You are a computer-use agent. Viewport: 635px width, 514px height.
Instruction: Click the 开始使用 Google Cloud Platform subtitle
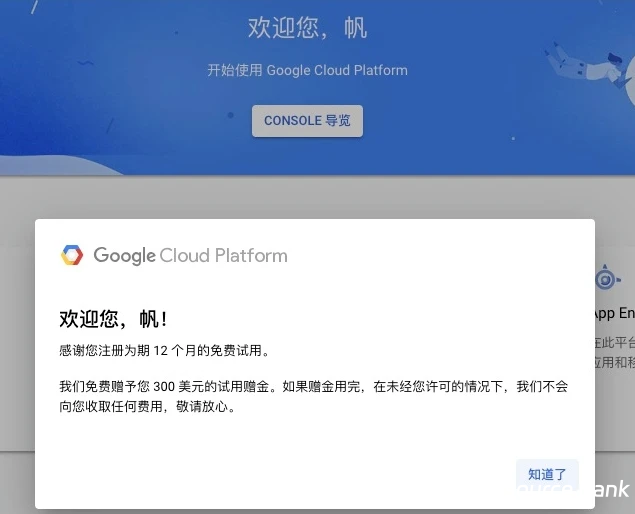coord(307,70)
